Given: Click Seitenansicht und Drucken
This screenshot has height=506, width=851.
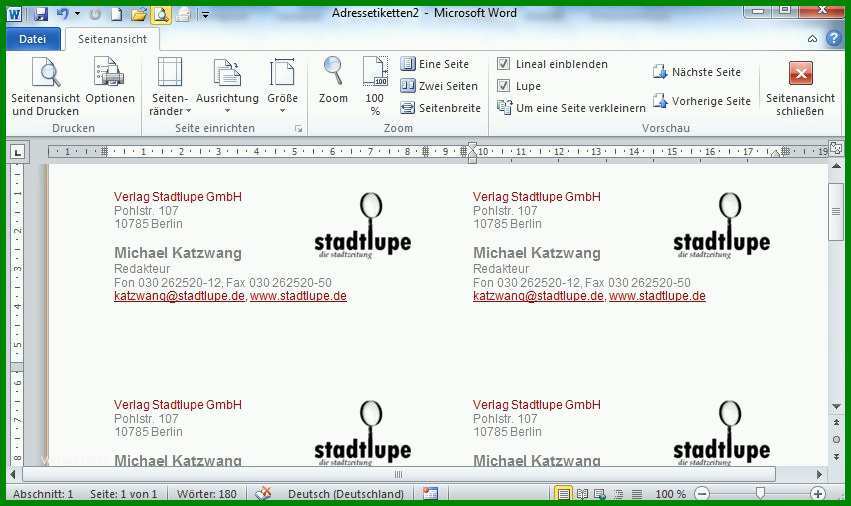Looking at the screenshot, I should point(46,87).
